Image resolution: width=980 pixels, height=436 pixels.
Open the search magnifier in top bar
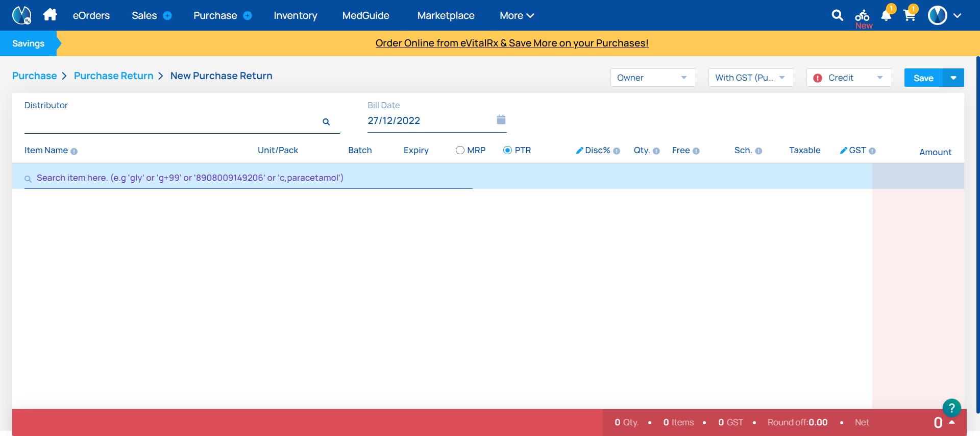pyautogui.click(x=837, y=15)
